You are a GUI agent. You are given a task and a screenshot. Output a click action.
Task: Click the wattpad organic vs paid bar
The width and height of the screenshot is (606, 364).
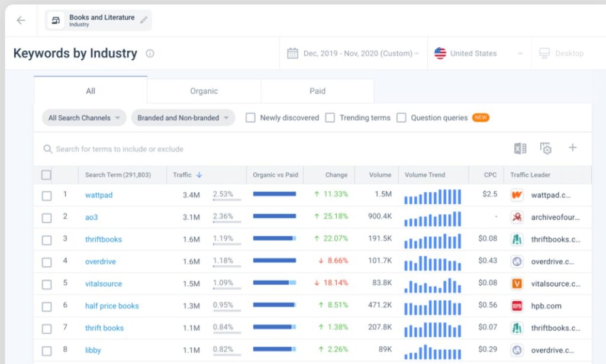click(x=275, y=194)
